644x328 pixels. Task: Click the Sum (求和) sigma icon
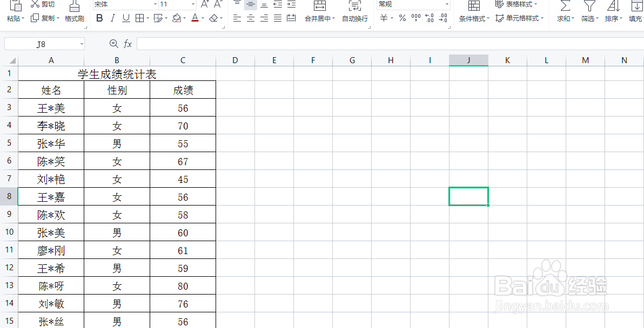tap(566, 6)
